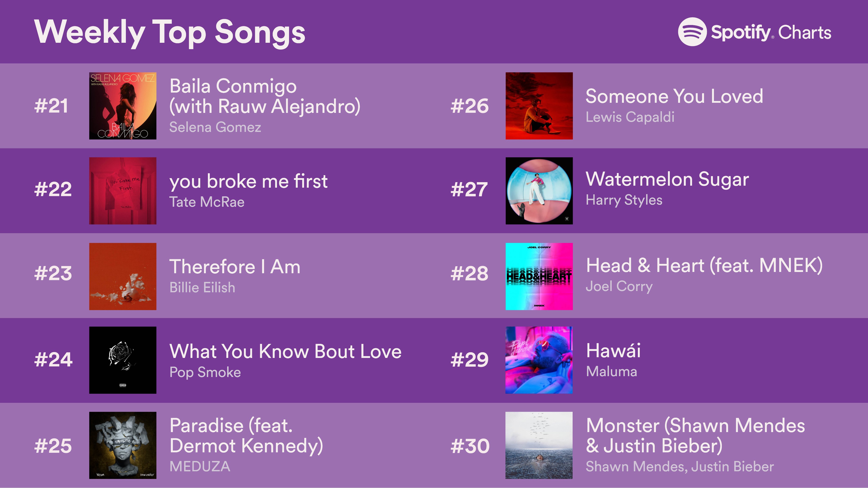Viewport: 868px width, 488px height.
Task: Click the MEDUZA Paradise album cover
Action: click(x=123, y=445)
